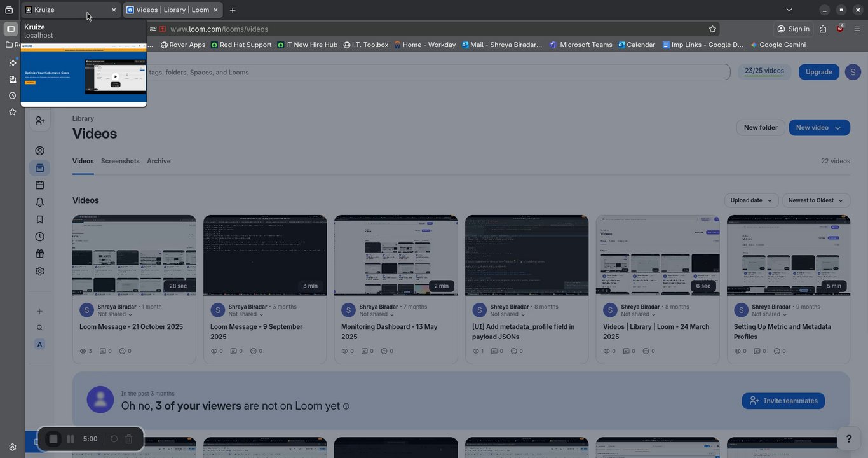Switch to the Screenshots tab
Screen dimensions: 868x458
point(120,161)
